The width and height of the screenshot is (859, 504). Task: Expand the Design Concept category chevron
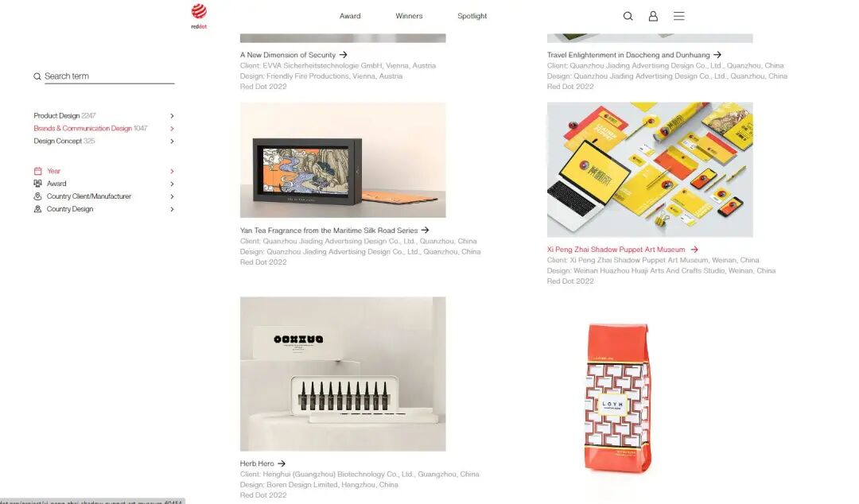[172, 142]
